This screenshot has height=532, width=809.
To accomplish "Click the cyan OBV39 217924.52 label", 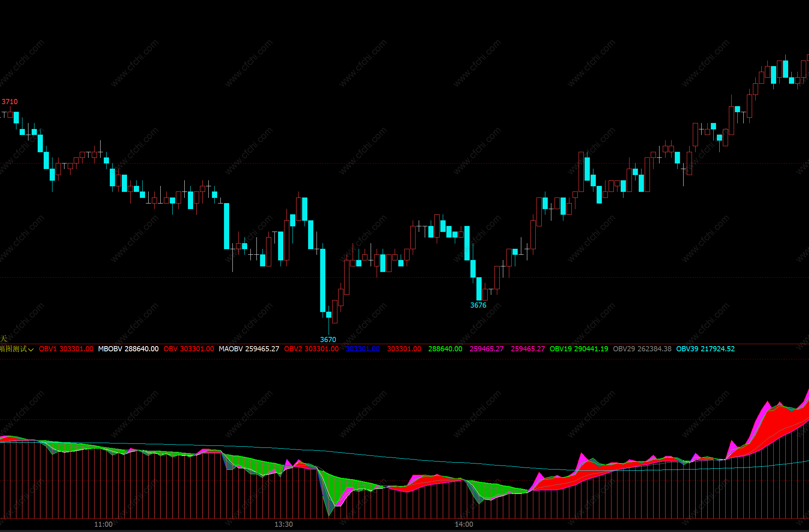I will point(705,349).
